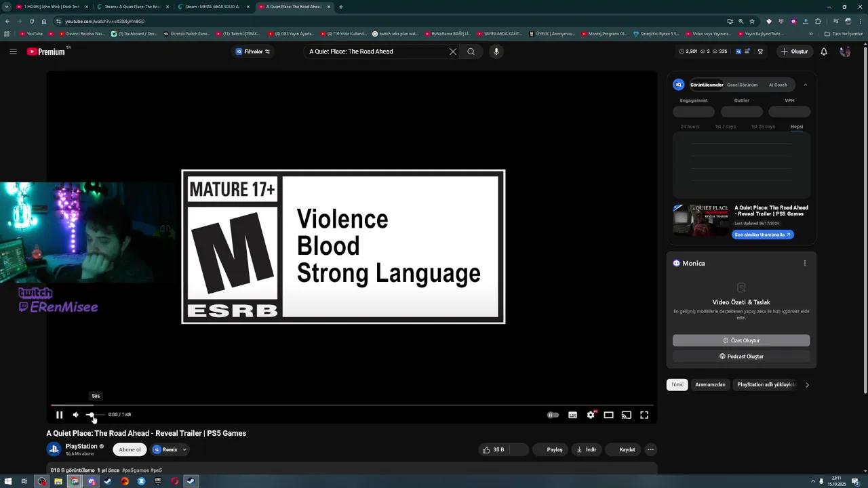The width and height of the screenshot is (868, 488).
Task: Switch to Steam METAL GEAR SOLID browser tab
Action: pyautogui.click(x=213, y=7)
